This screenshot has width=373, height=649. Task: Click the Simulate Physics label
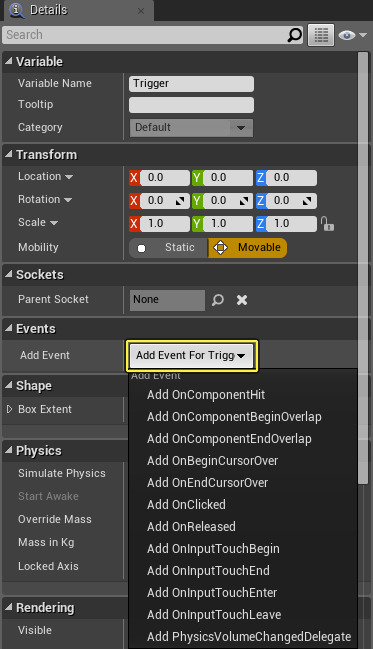pos(62,474)
